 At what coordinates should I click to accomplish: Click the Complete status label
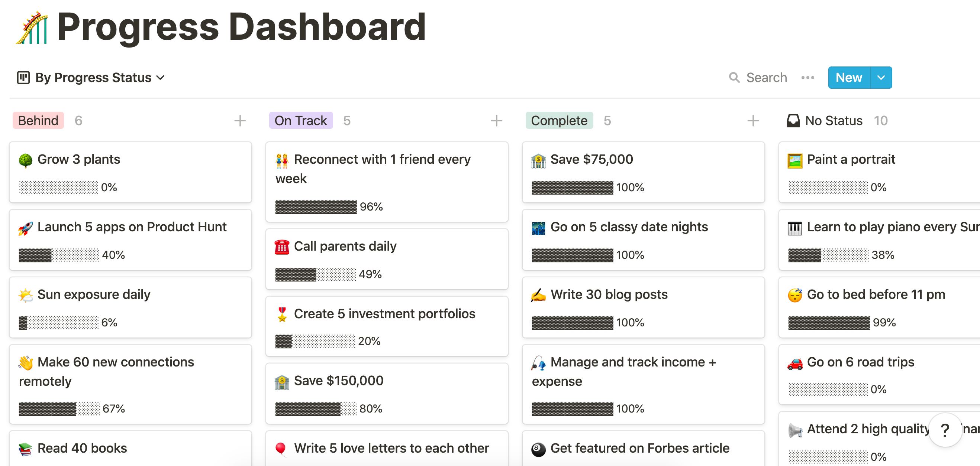pos(559,121)
